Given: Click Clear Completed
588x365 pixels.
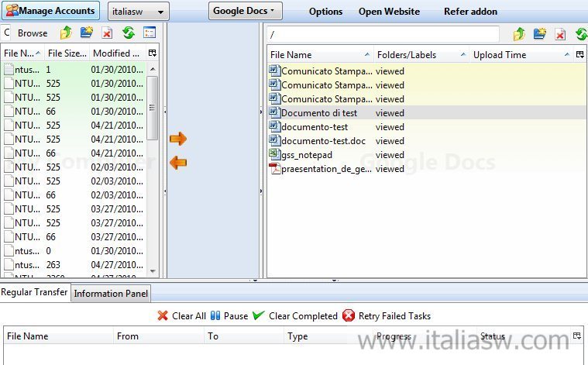Looking at the screenshot, I should pos(295,316).
